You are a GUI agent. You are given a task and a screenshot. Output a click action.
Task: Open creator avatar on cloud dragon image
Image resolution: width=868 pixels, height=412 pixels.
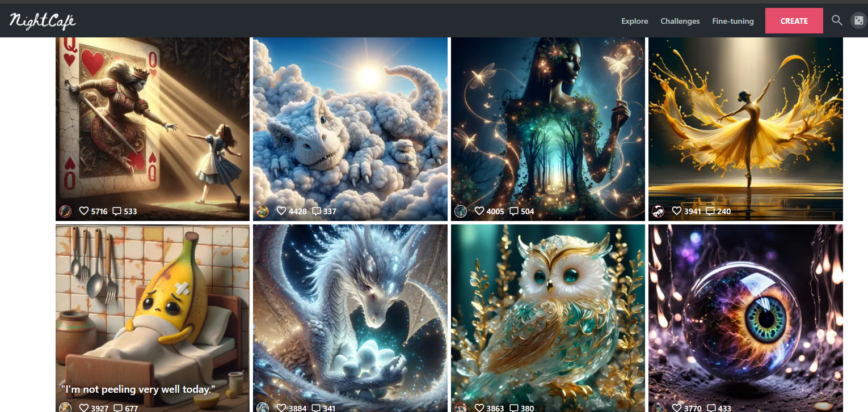tap(263, 211)
